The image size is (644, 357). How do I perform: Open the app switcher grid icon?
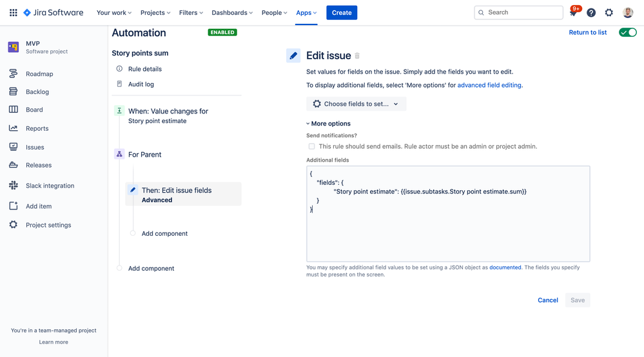click(x=13, y=13)
